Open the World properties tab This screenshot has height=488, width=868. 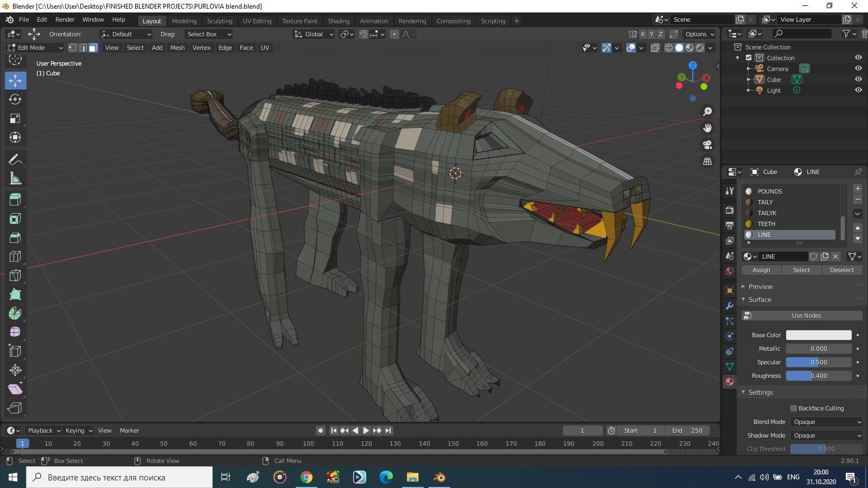[x=730, y=271]
